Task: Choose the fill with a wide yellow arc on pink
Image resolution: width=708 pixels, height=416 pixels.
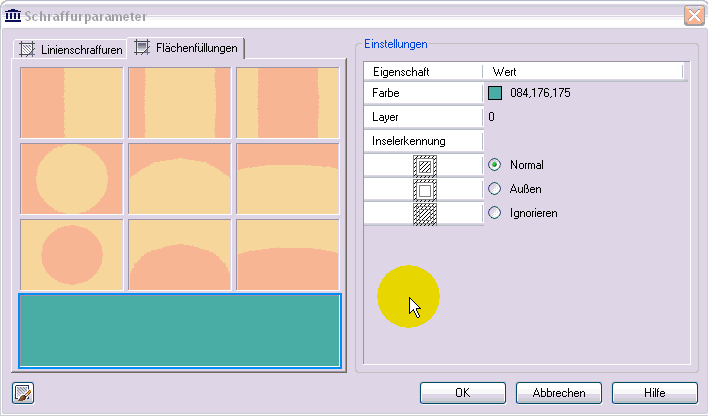Action: pyautogui.click(x=288, y=179)
